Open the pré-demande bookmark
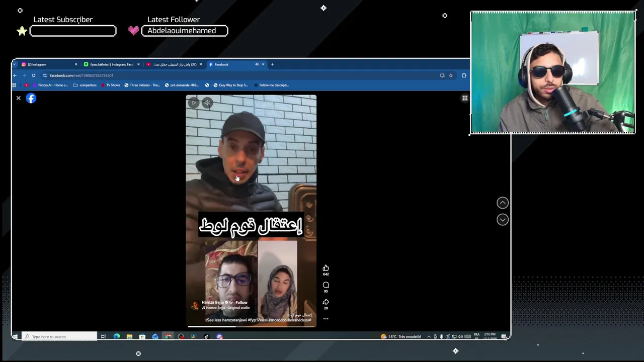Screen dimensions: 644x362 coord(182,85)
